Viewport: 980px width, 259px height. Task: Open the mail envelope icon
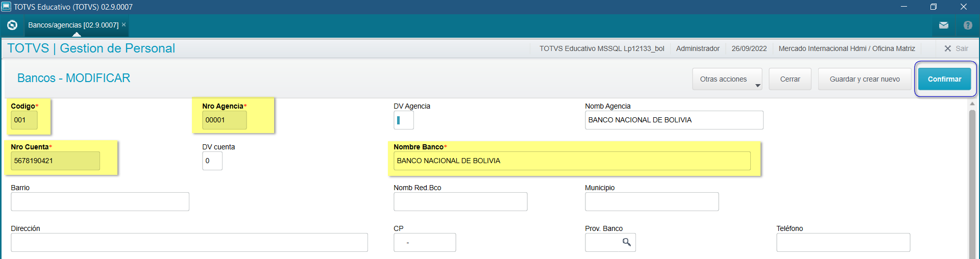click(944, 25)
